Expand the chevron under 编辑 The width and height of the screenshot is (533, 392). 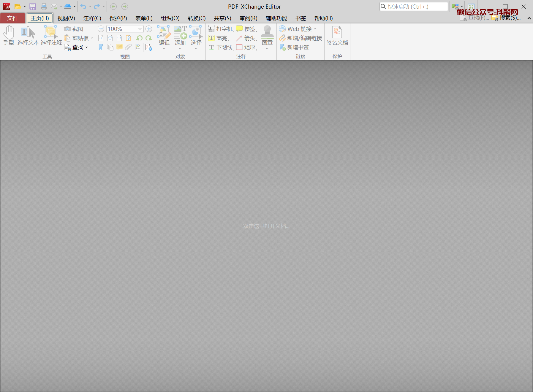pyautogui.click(x=164, y=49)
